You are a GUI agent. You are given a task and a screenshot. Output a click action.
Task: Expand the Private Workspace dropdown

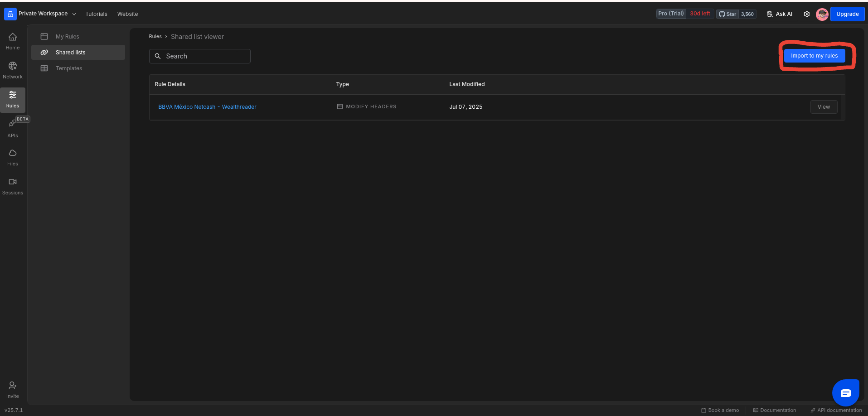74,14
